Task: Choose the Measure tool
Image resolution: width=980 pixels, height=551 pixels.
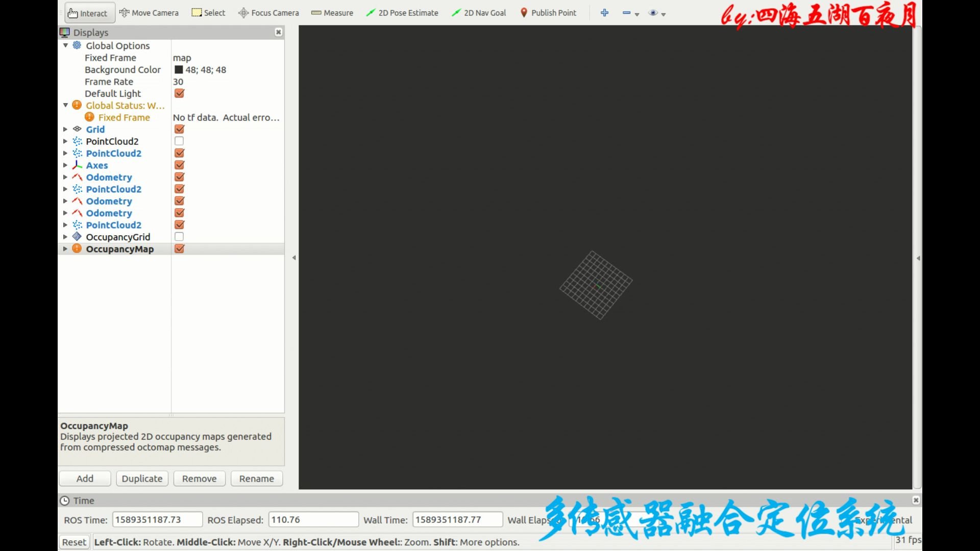Action: pos(332,13)
